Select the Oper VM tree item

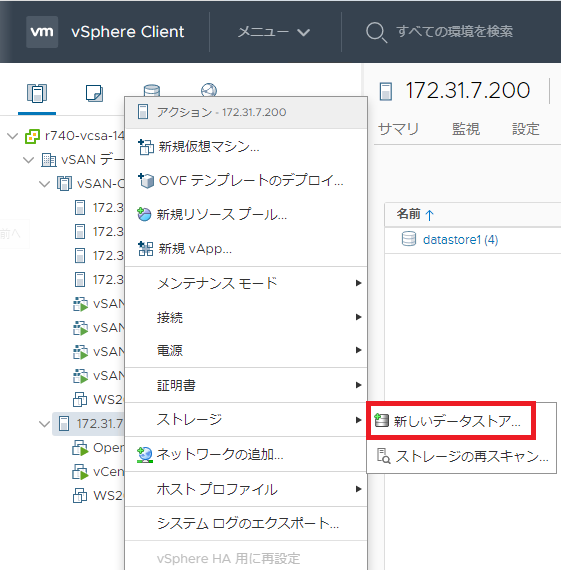[98, 448]
